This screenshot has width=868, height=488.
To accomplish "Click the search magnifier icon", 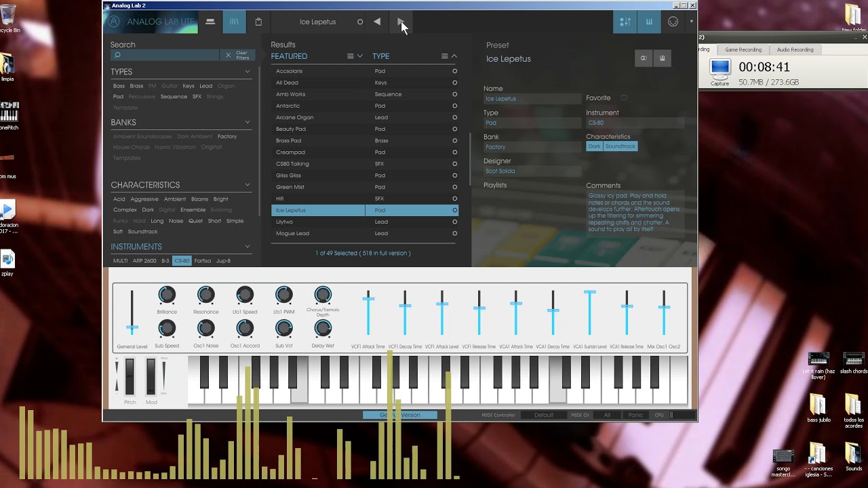I will 117,56.
